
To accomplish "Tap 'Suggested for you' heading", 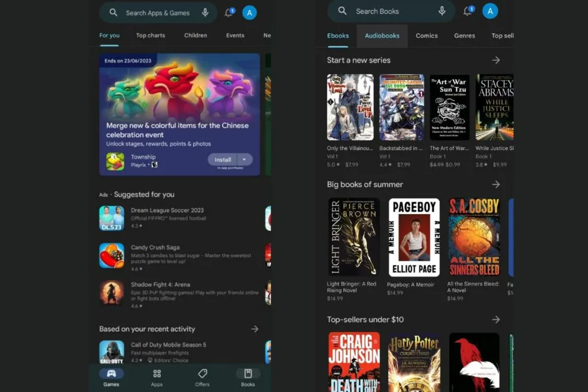I will point(144,195).
